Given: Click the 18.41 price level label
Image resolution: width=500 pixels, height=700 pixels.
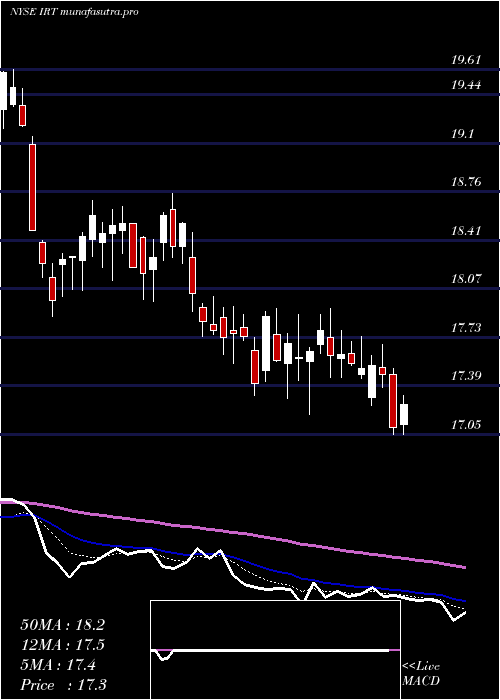Looking at the screenshot, I should 466,231.
